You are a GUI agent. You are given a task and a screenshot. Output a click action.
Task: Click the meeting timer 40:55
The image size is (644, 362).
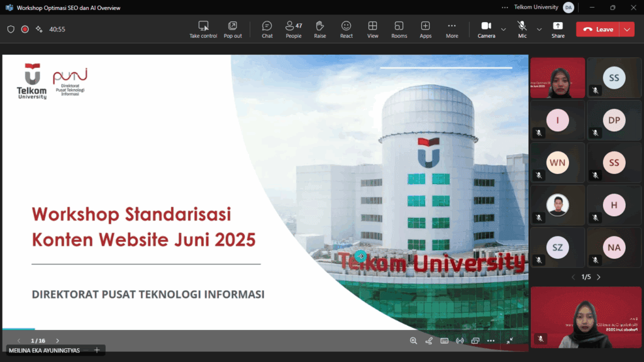click(57, 29)
